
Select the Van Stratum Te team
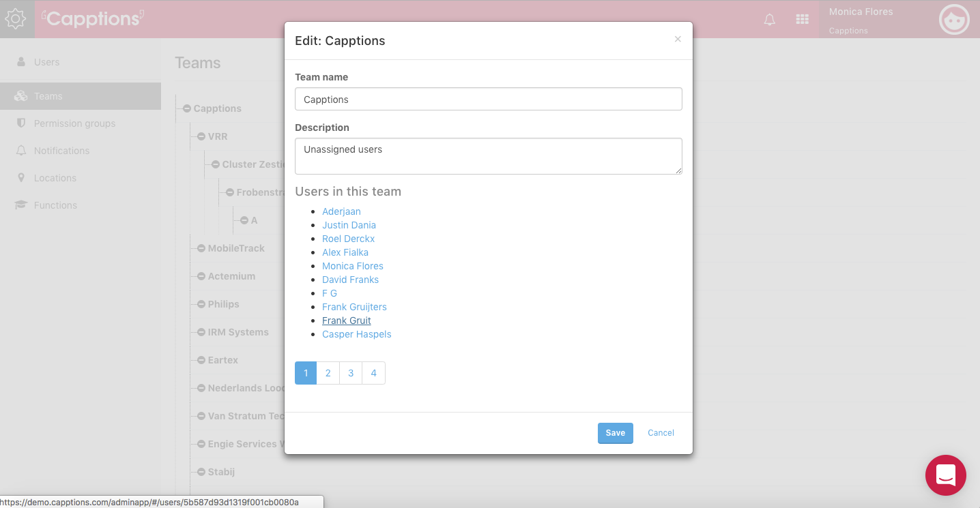coord(246,416)
